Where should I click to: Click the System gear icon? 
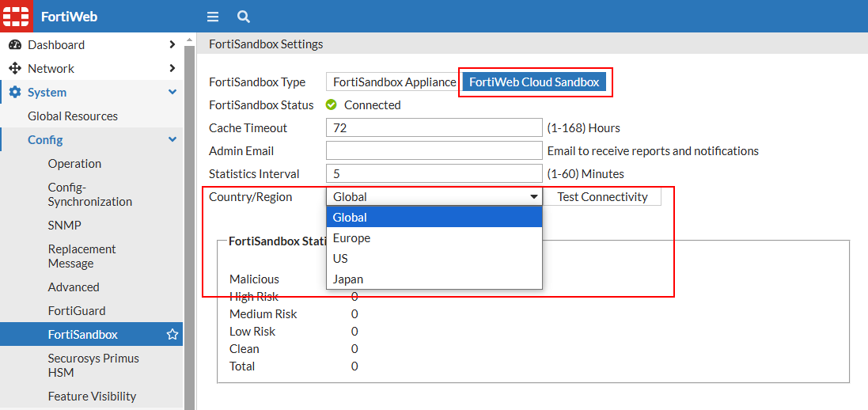coord(15,93)
